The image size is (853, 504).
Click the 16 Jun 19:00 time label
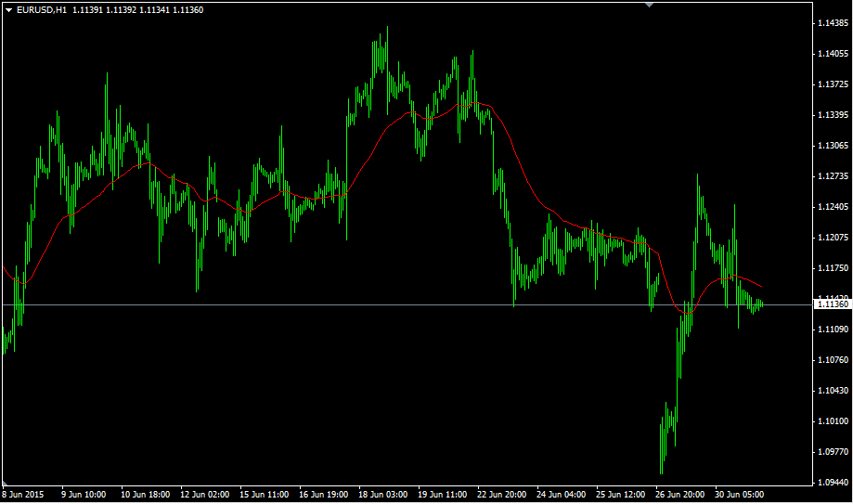coord(324,495)
